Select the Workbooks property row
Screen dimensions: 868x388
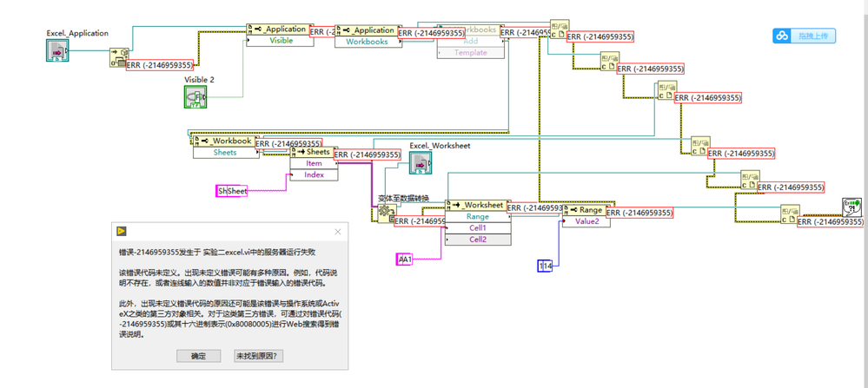[x=368, y=42]
